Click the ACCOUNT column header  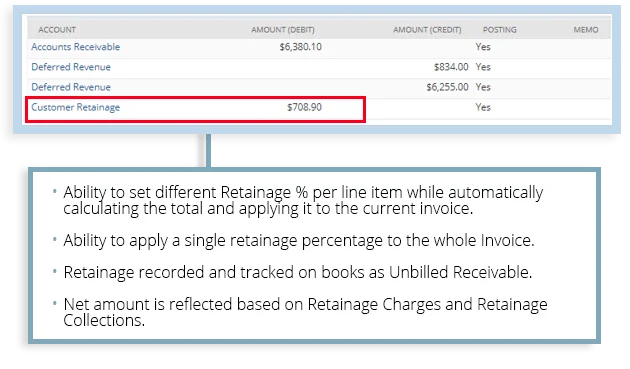click(x=57, y=30)
